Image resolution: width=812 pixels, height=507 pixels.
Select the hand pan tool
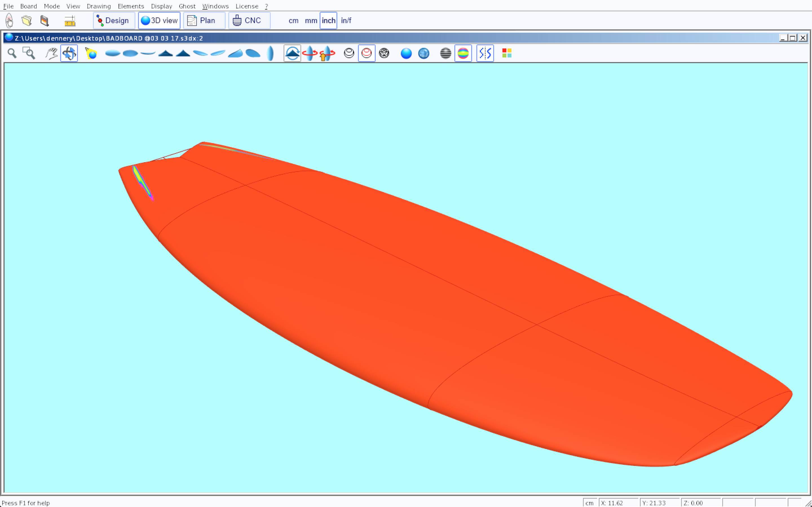51,53
